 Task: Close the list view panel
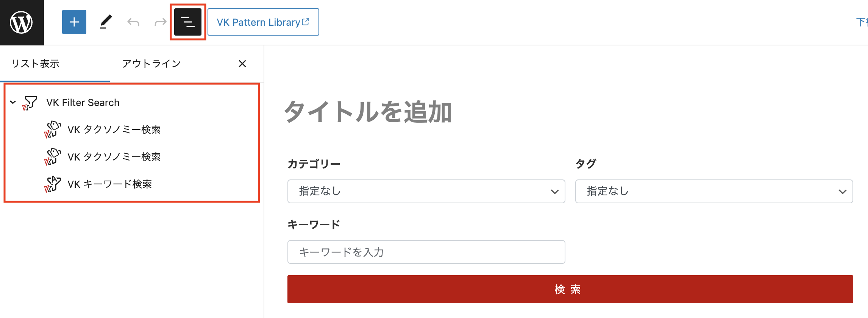coord(242,64)
